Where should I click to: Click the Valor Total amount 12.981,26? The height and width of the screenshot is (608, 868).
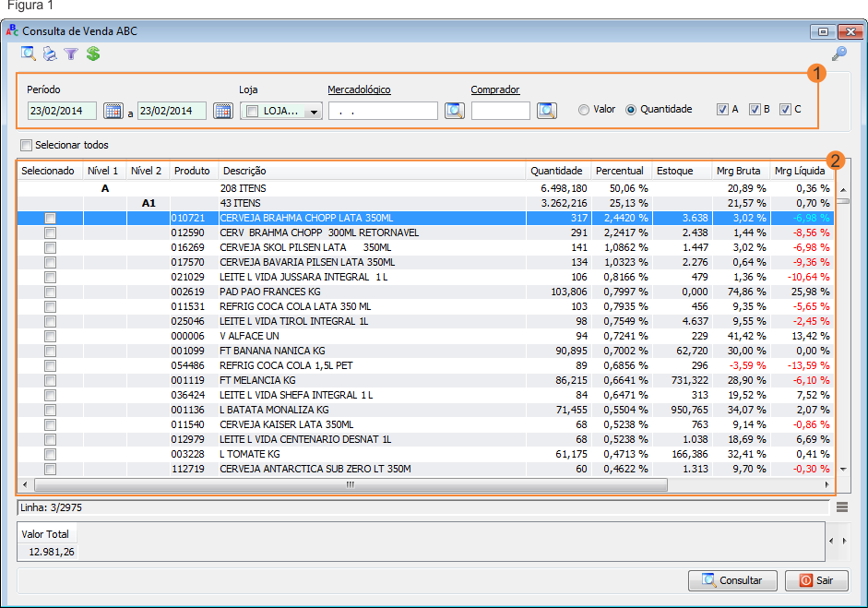pos(52,552)
